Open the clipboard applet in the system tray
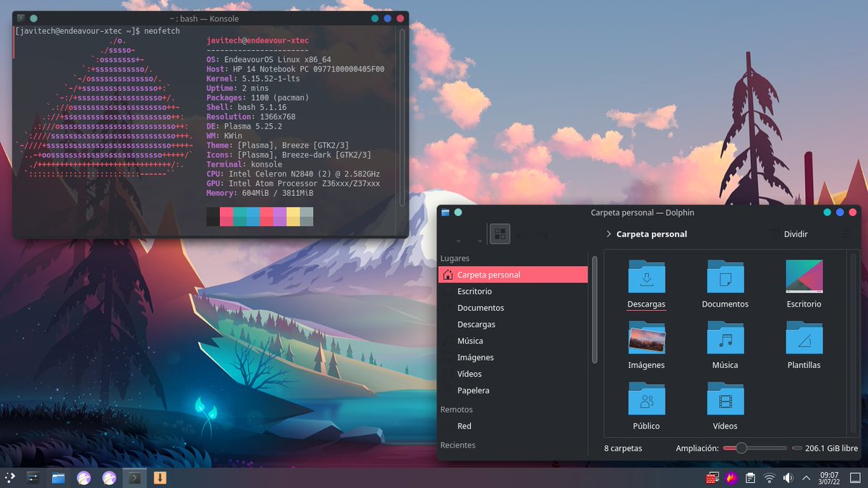The height and width of the screenshot is (488, 868). pyautogui.click(x=750, y=478)
